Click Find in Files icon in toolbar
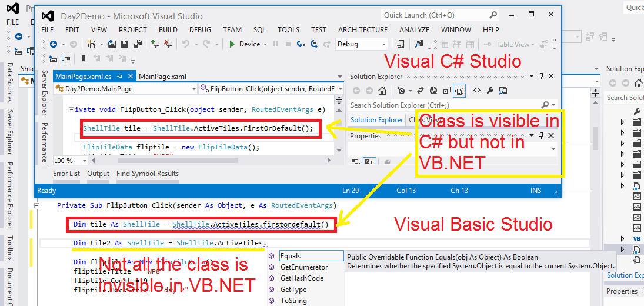Screen dimensions: 644x306 tap(419, 44)
